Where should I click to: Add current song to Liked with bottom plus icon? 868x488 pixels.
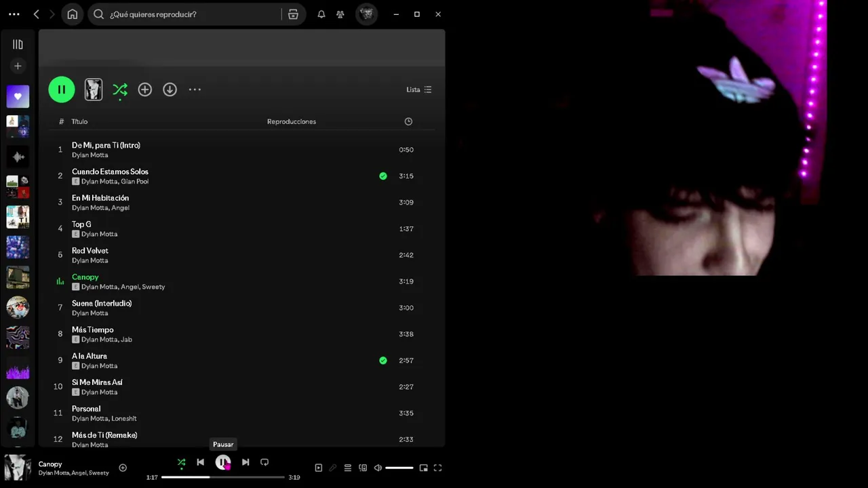click(x=123, y=468)
